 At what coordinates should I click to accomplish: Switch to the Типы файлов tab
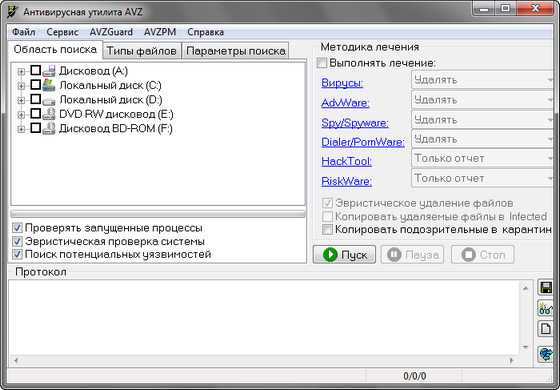click(x=142, y=51)
